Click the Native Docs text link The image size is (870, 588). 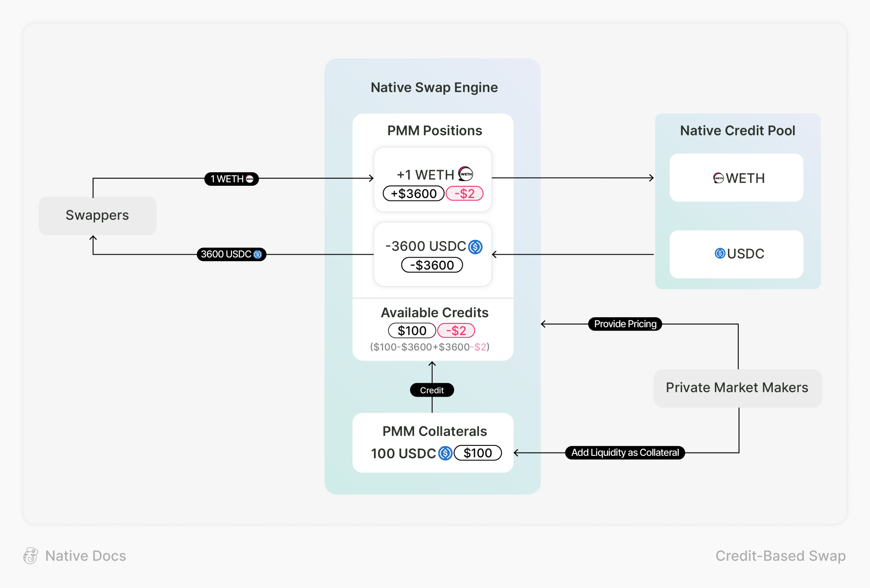click(85, 556)
